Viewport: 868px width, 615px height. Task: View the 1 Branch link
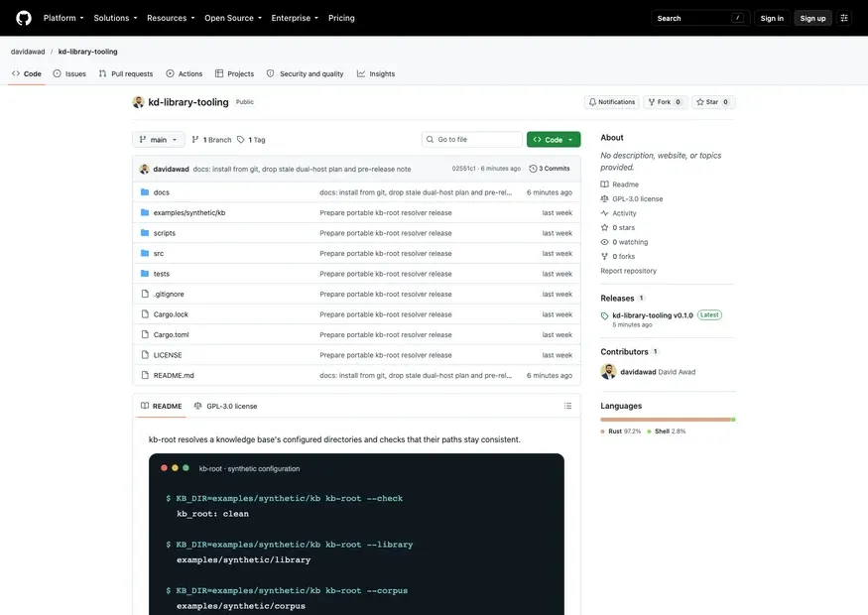click(x=211, y=140)
